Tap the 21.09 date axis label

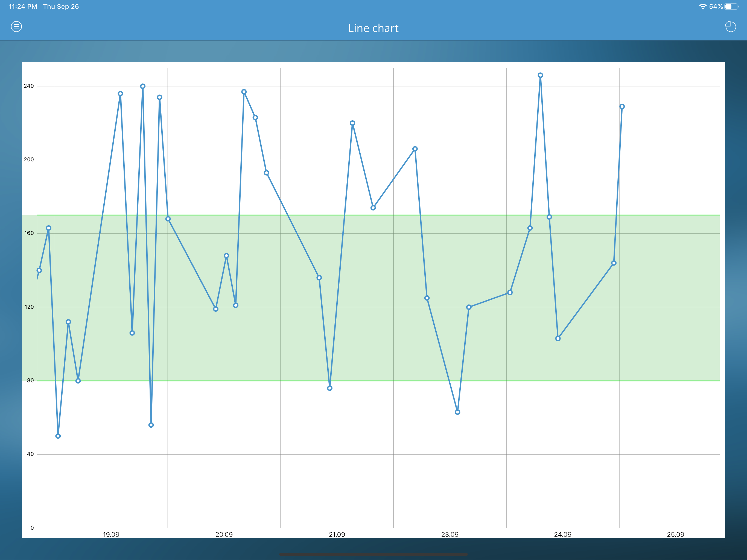click(337, 534)
